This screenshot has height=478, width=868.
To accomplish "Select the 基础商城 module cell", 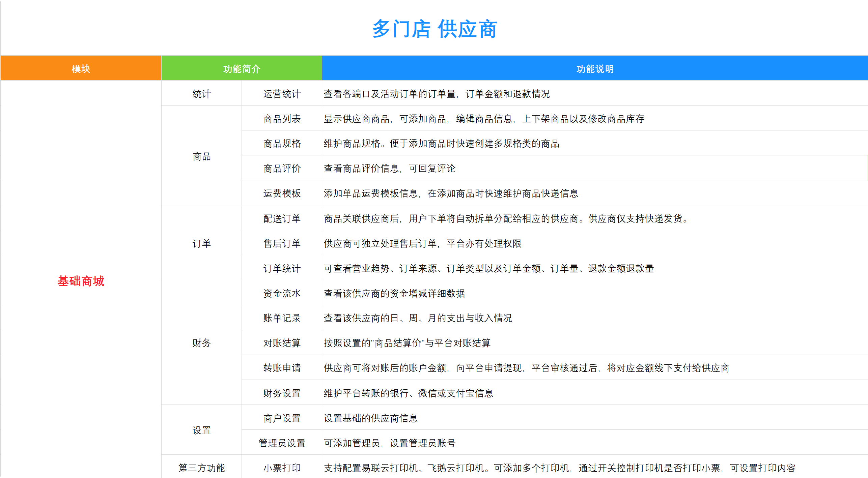I will pos(81,280).
